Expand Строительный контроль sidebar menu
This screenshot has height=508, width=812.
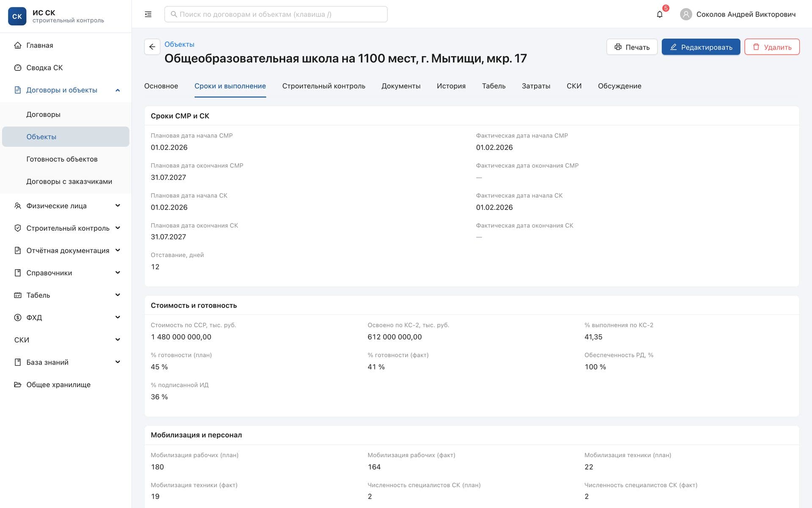118,228
